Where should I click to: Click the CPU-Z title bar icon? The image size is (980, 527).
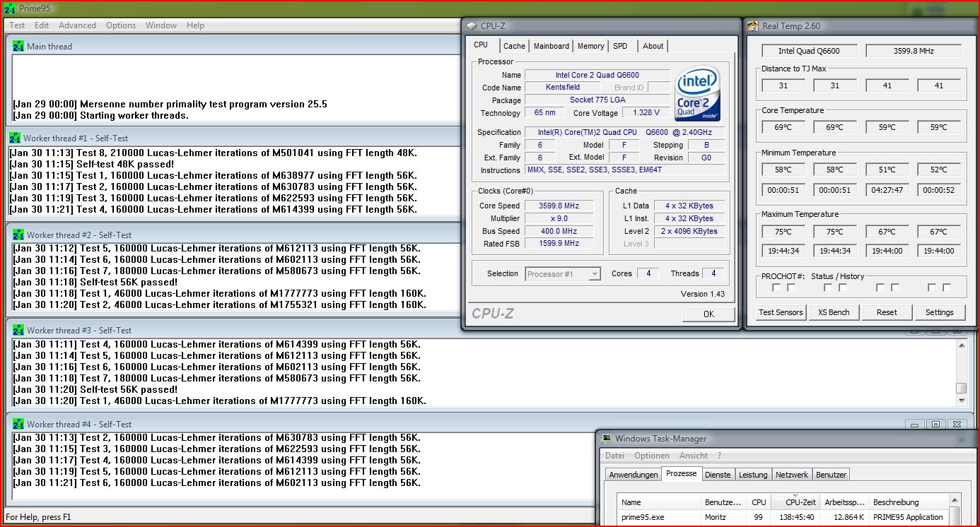pyautogui.click(x=472, y=25)
